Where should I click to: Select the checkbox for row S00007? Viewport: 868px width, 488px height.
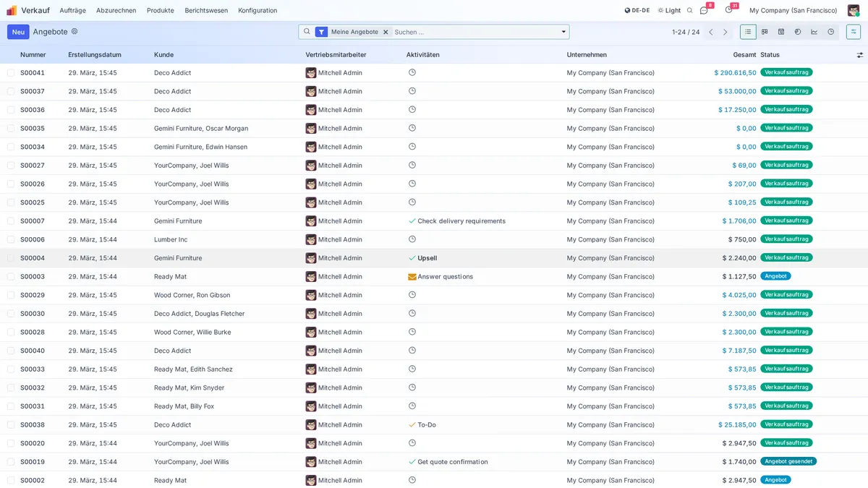[9, 221]
